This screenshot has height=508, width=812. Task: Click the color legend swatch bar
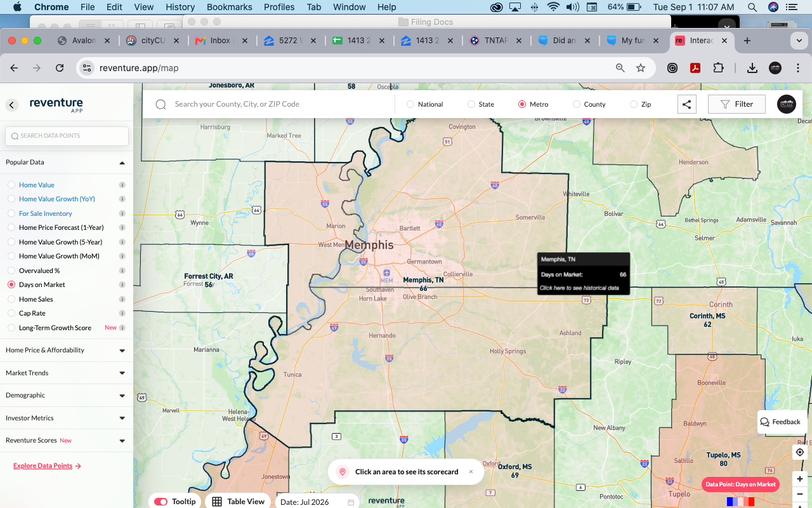740,502
